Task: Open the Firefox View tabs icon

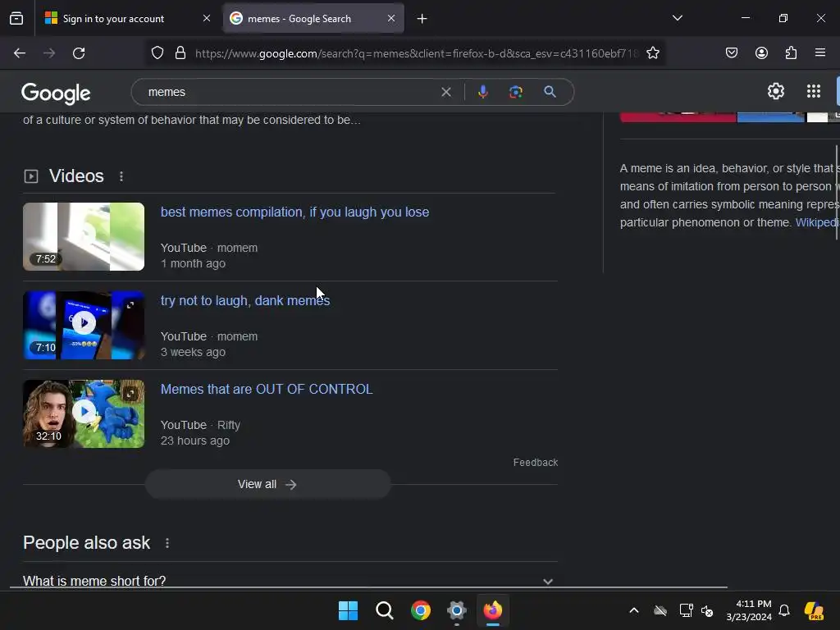Action: coord(16,18)
